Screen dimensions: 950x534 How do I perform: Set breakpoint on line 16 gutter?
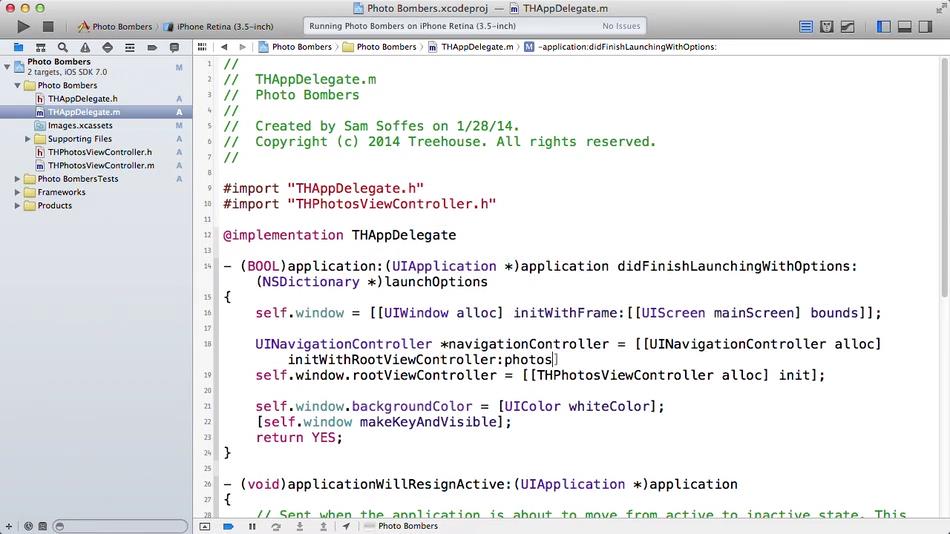click(208, 313)
